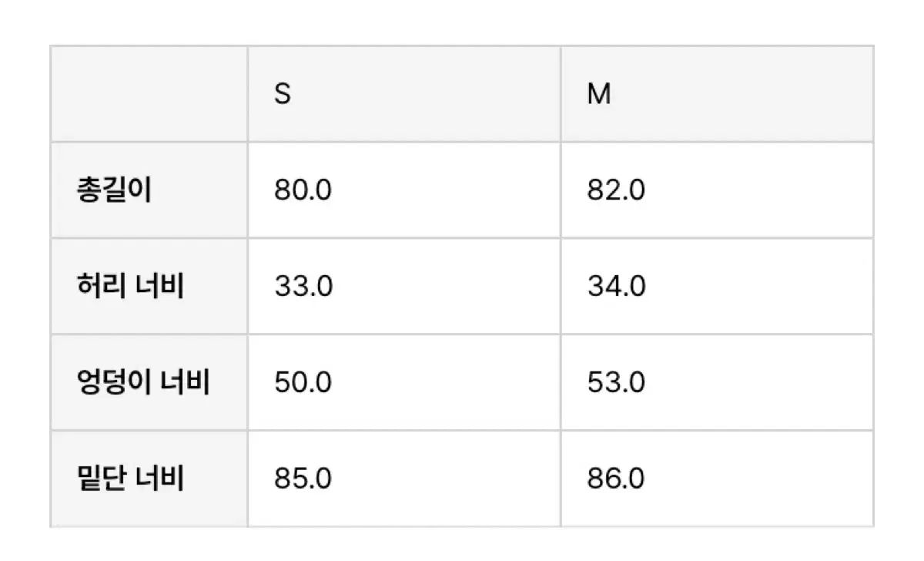
Task: Click the 총길이 row label
Action: [x=114, y=190]
